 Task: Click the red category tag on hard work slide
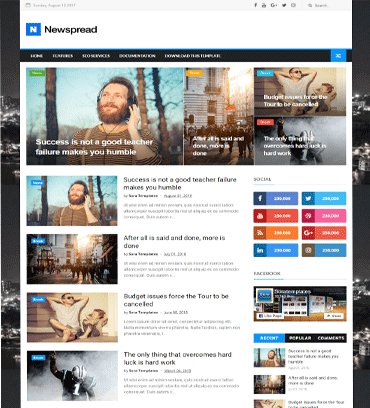[265, 122]
